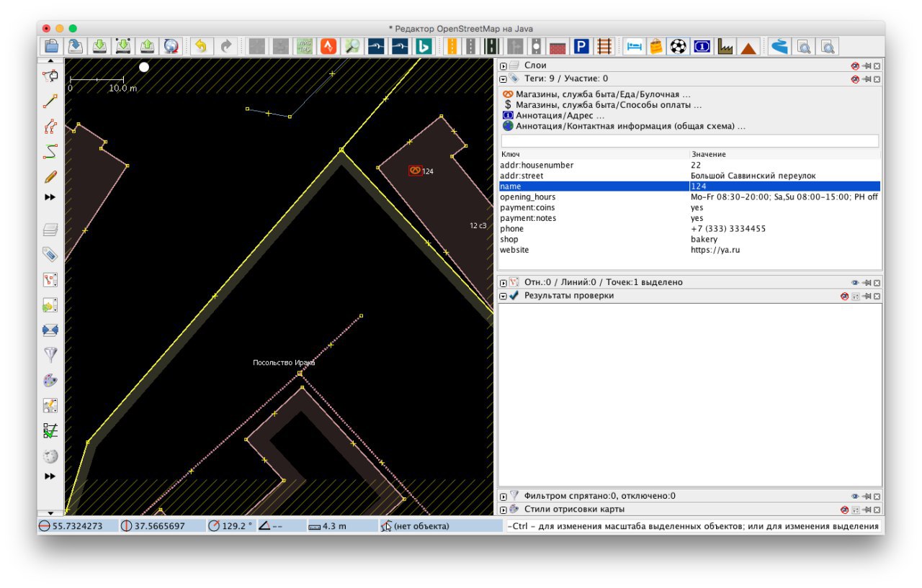Viewport: 922px width, 588px height.
Task: Add Bing imagery layer
Action: (x=424, y=46)
